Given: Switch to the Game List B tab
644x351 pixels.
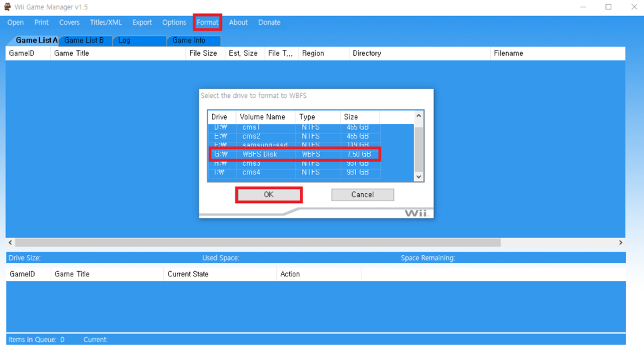Looking at the screenshot, I should click(x=84, y=40).
